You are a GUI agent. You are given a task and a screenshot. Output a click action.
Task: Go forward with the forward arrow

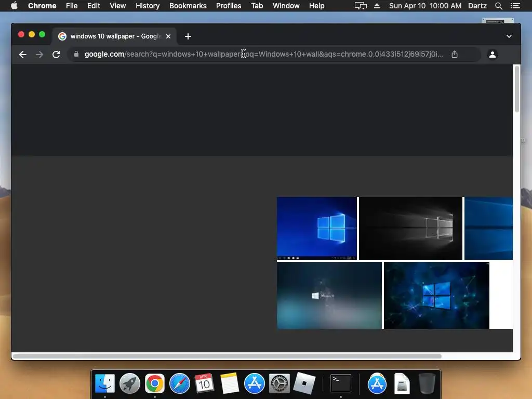tap(39, 54)
